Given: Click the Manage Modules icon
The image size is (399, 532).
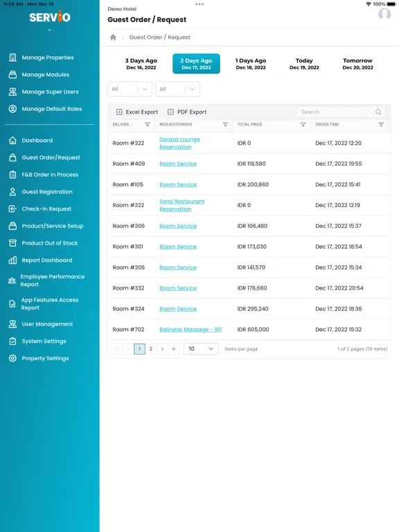Looking at the screenshot, I should (12, 75).
